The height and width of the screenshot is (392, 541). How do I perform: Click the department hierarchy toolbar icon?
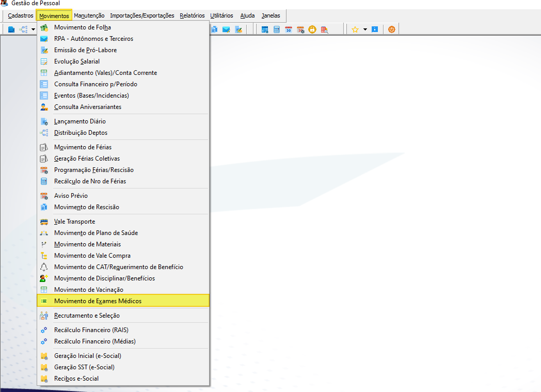point(23,29)
